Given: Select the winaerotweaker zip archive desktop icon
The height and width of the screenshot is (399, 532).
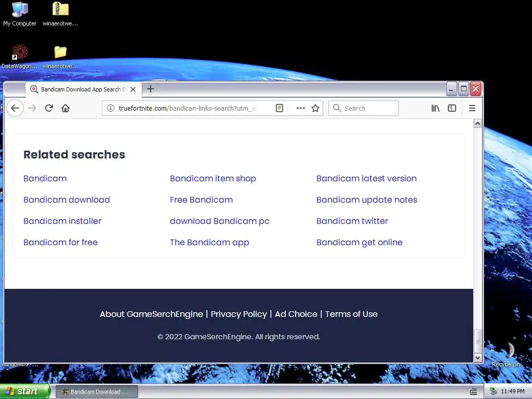Looking at the screenshot, I should point(60,14).
